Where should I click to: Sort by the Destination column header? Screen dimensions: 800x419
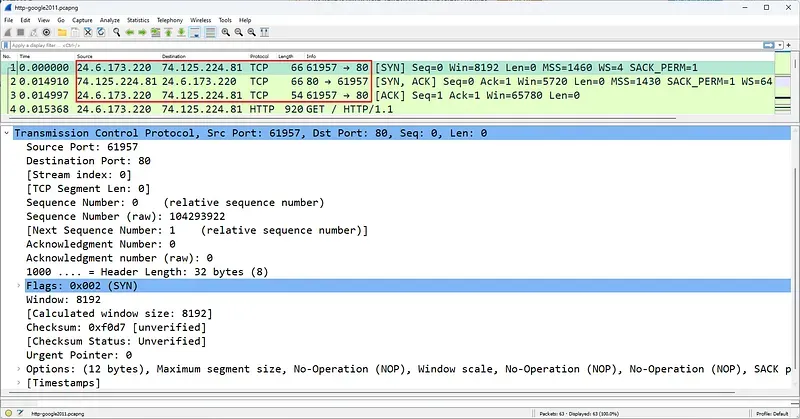[x=174, y=56]
